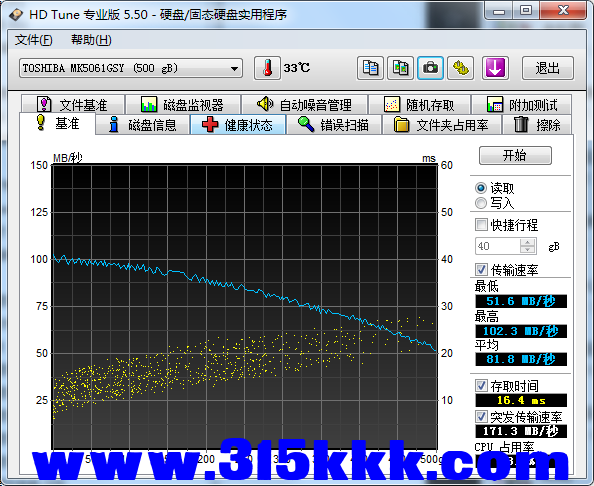This screenshot has width=594, height=486.
Task: Decrease short stroke value with down arrow
Action: tap(528, 250)
